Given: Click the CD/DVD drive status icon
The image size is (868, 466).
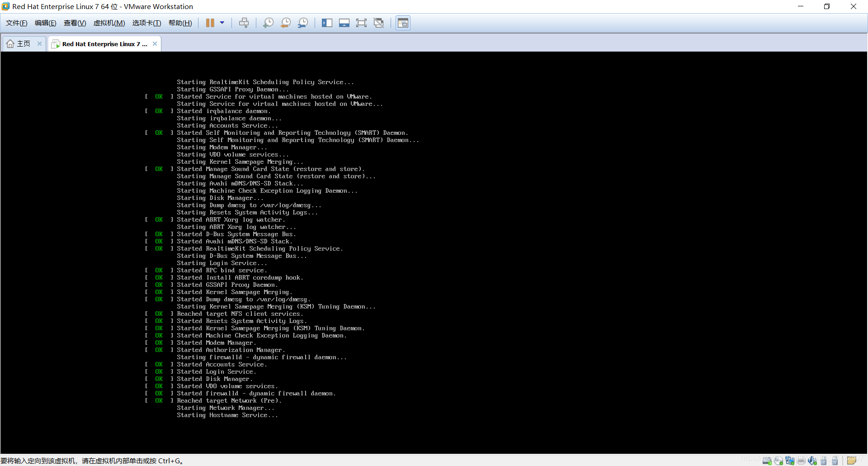Looking at the screenshot, I should tap(778, 461).
